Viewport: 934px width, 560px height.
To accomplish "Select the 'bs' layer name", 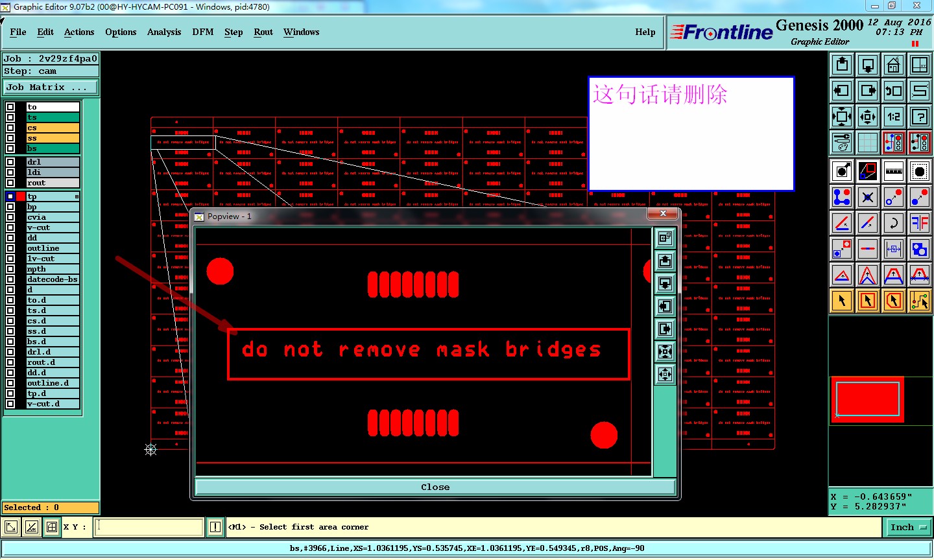I will [53, 148].
